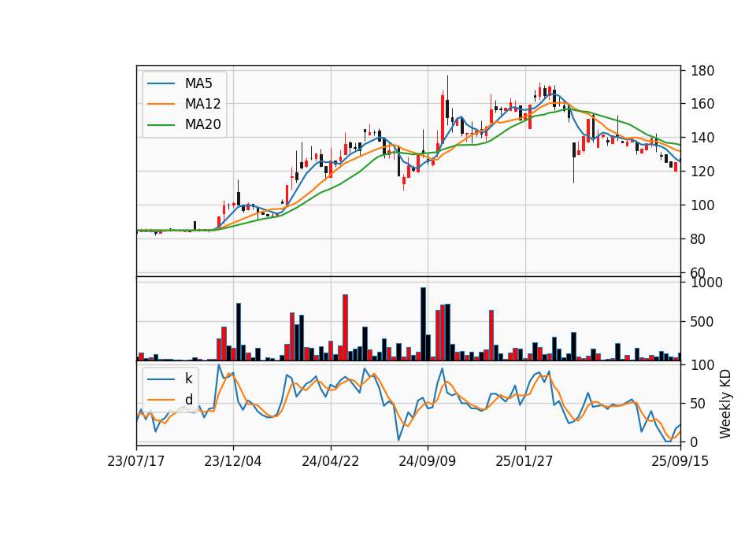Screen dimensions: 756x543
Task: Click the 180 price axis label
Action: 702,72
